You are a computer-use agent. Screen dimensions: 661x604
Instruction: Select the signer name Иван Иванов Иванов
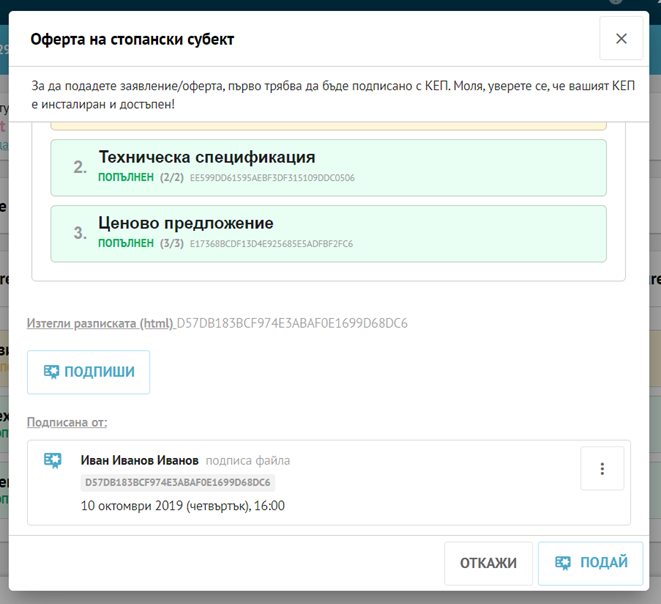(x=139, y=460)
